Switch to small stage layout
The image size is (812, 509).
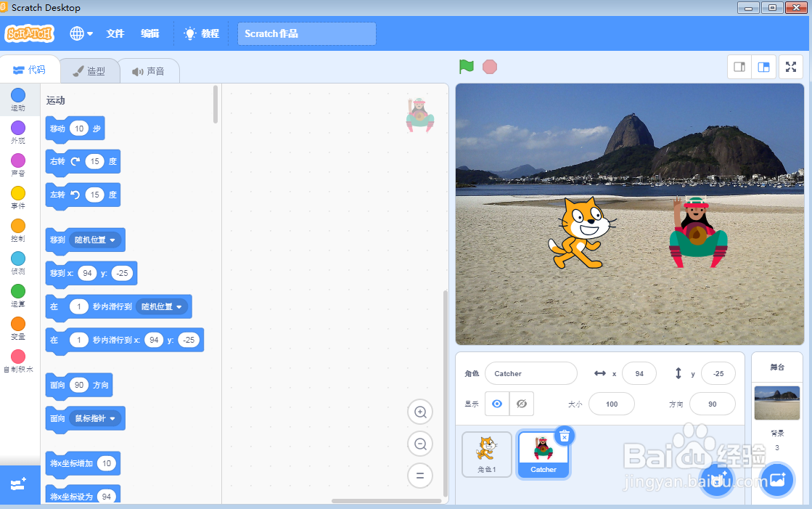tap(739, 67)
